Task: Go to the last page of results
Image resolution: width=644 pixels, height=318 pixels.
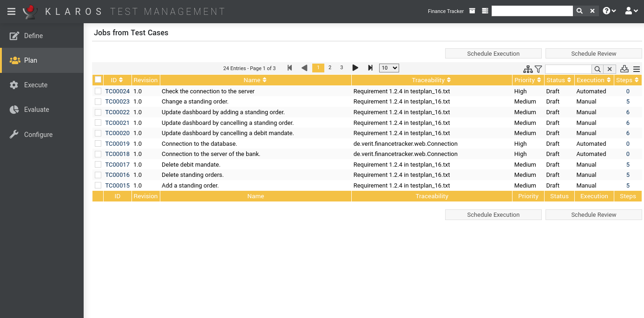Action: 370,68
